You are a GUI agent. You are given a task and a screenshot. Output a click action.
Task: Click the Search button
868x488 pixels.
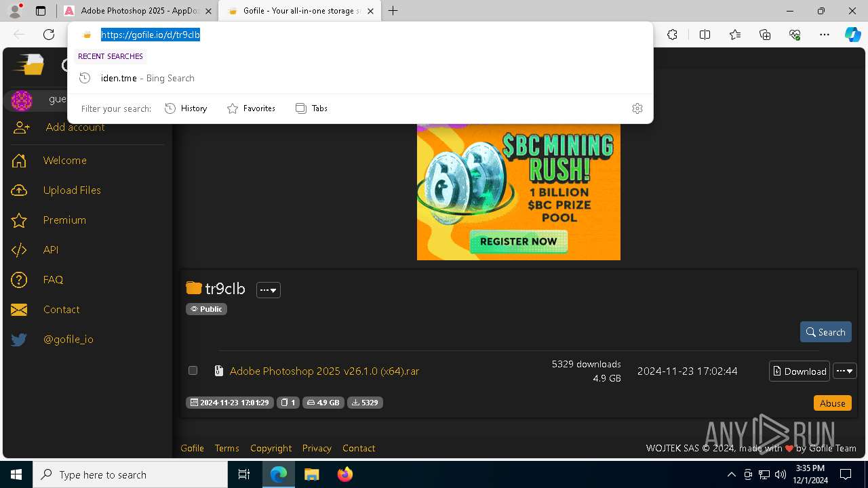[x=825, y=332]
